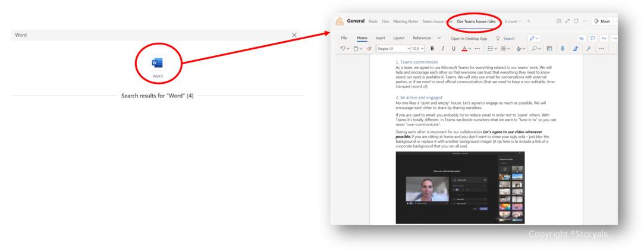Viewport: 644px width, 251px height.
Task: Add a new tab with plus icon
Action: point(529,21)
